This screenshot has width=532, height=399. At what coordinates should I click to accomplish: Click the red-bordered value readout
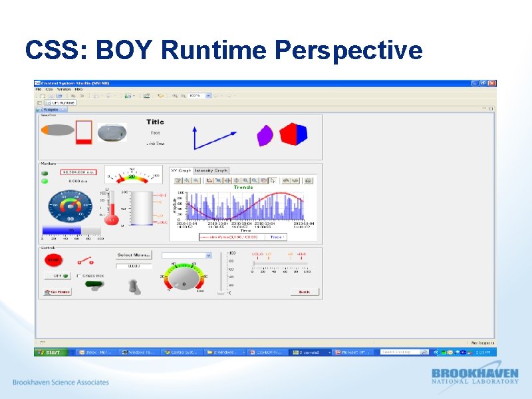coord(78,172)
